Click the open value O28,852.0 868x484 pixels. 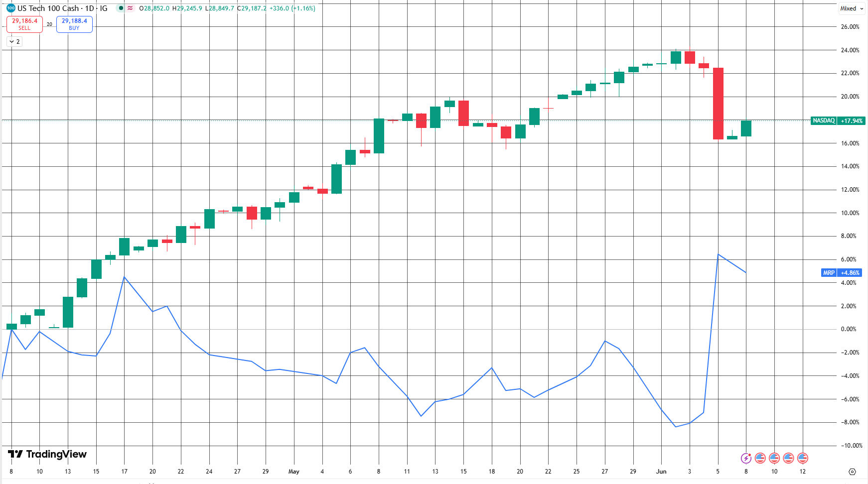(x=154, y=8)
